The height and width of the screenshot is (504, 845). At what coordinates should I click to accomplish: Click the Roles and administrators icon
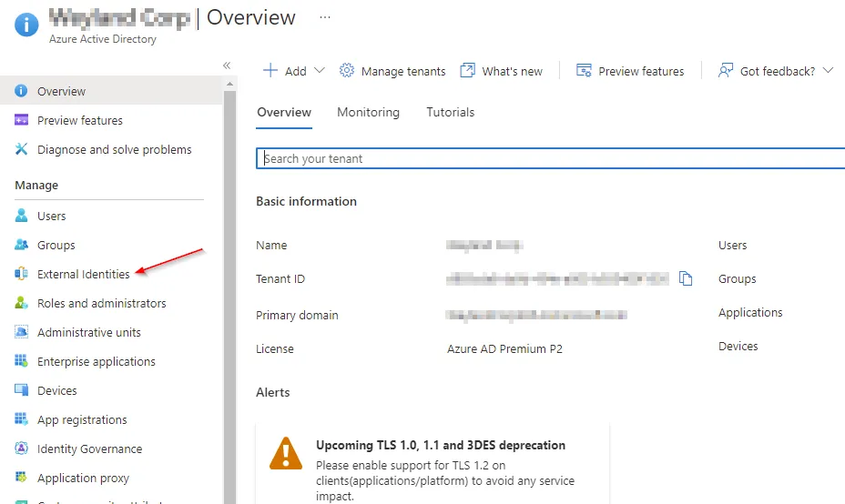[21, 303]
